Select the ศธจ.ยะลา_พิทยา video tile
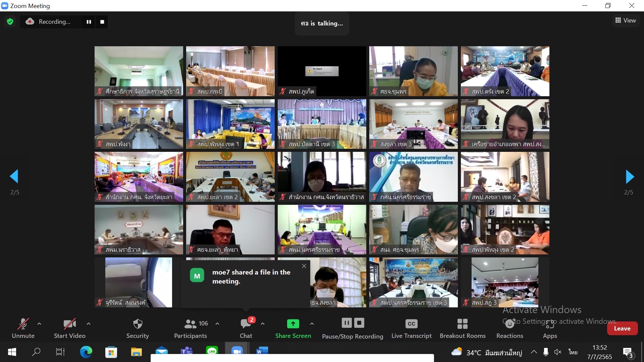644x362 pixels. 230,230
